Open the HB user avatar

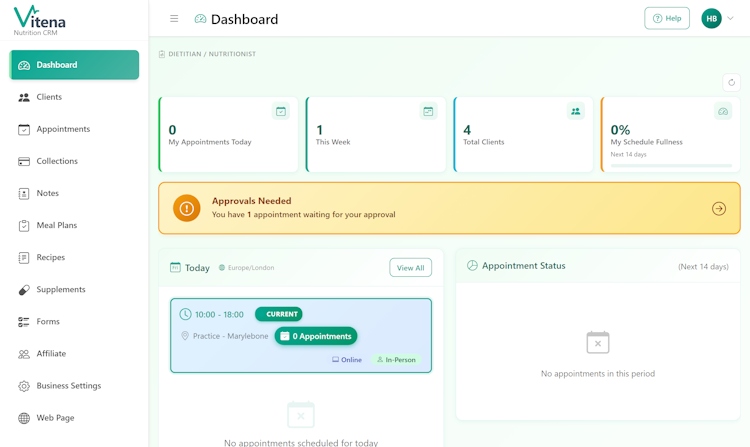pos(711,18)
